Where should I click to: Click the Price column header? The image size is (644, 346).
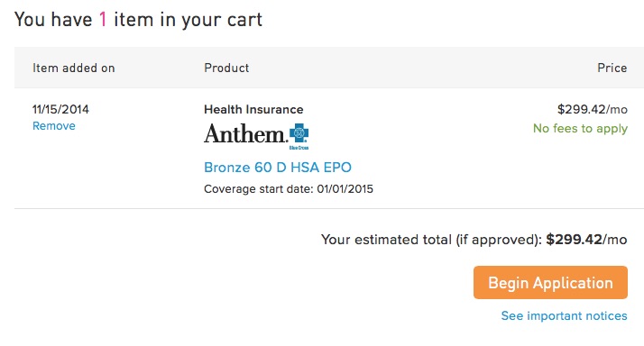click(612, 68)
